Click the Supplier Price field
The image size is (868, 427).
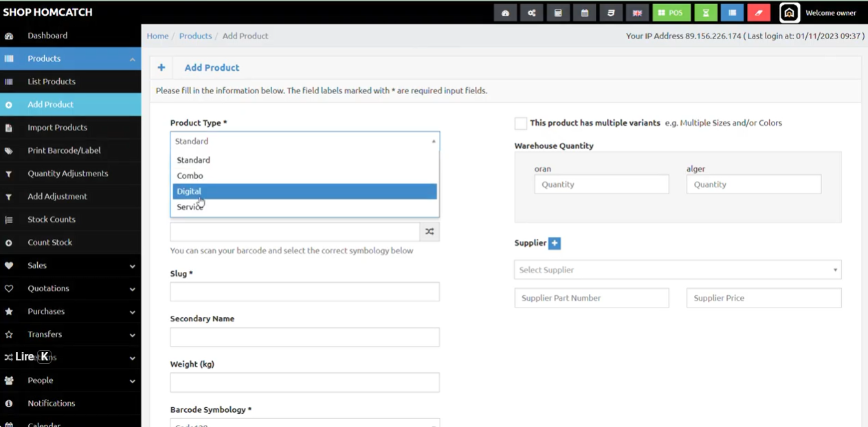[x=764, y=298]
